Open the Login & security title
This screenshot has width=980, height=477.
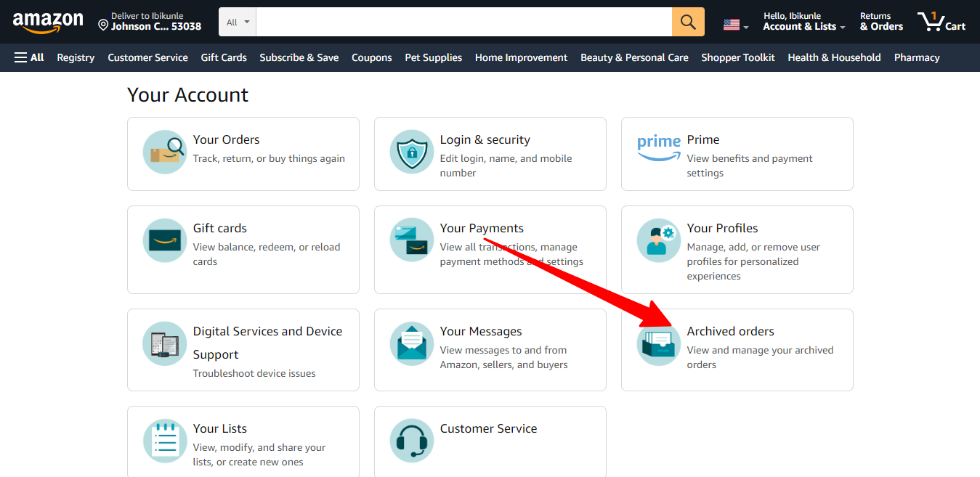485,139
